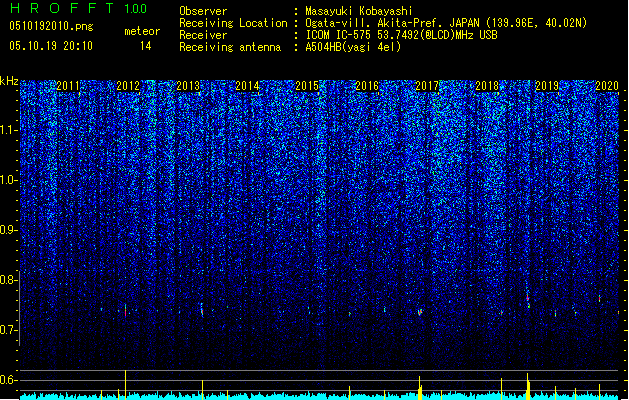Image resolution: width=629 pixels, height=400 pixels.
Task: Click the version number 1.00
Action: [136, 8]
